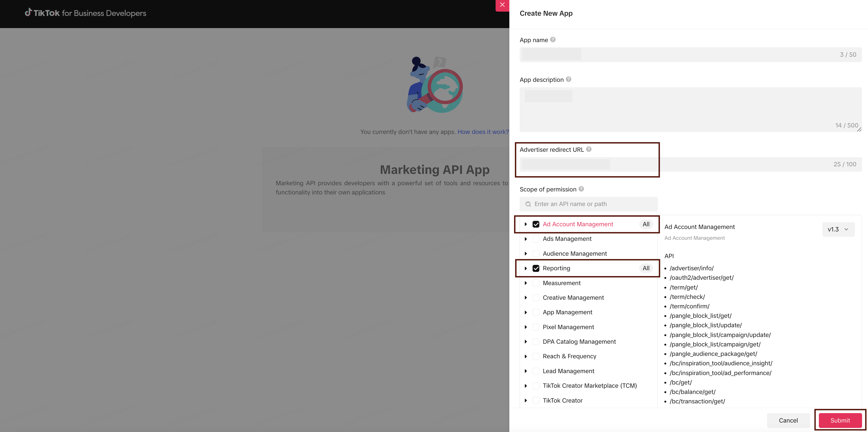The height and width of the screenshot is (432, 868).
Task: Enable the Ads Management checkbox
Action: coord(536,239)
